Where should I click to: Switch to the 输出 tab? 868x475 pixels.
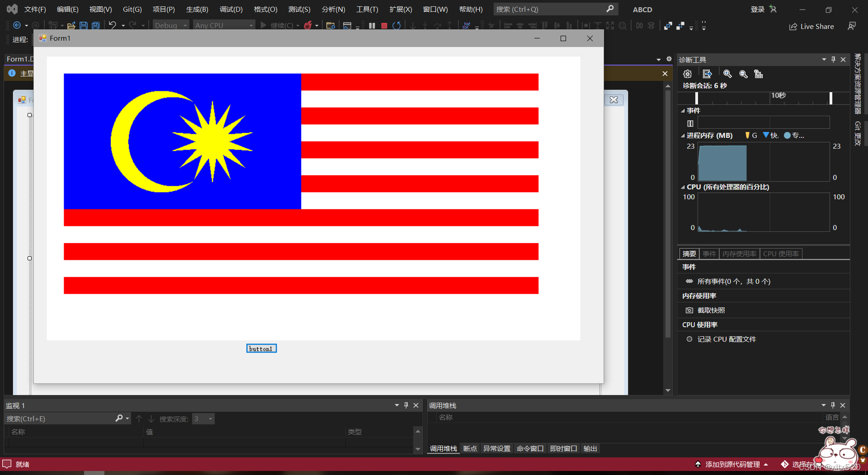[590, 449]
